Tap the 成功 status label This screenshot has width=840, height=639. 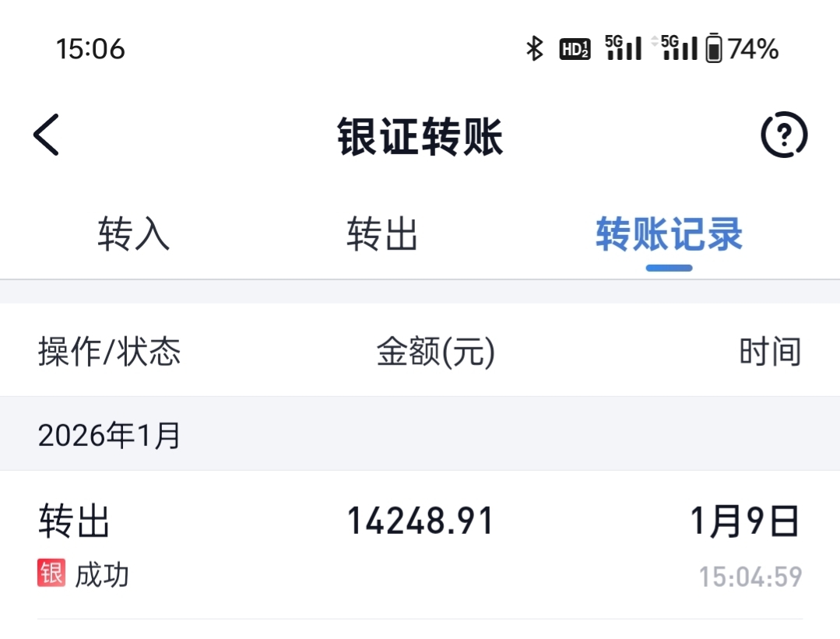102,575
